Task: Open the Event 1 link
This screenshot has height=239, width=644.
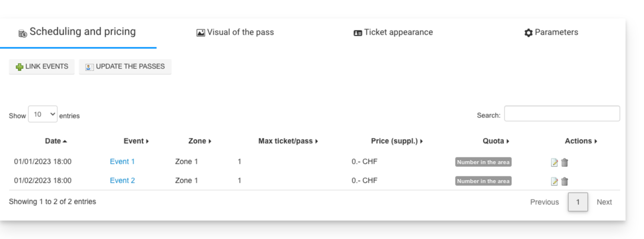Action: (122, 161)
